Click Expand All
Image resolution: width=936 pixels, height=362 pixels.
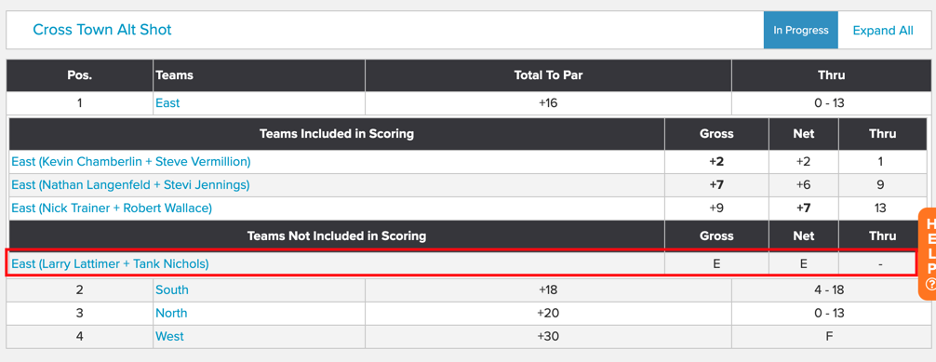[x=883, y=30]
